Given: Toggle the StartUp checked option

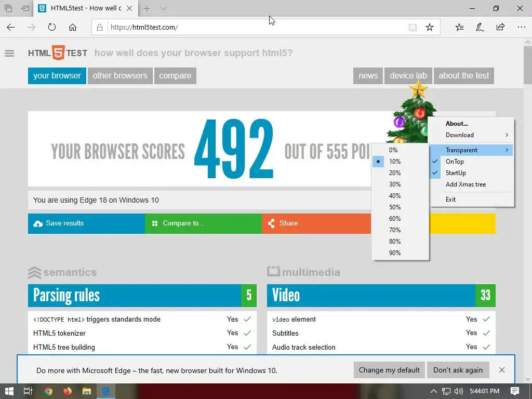Looking at the screenshot, I should click(472, 173).
